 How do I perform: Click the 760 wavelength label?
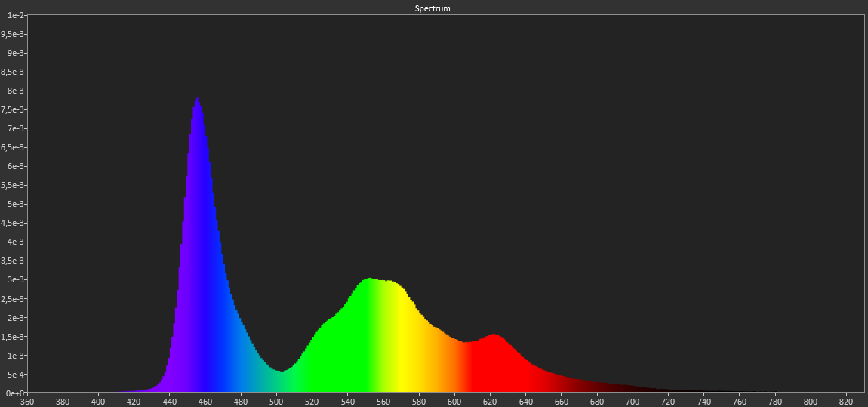click(x=740, y=401)
